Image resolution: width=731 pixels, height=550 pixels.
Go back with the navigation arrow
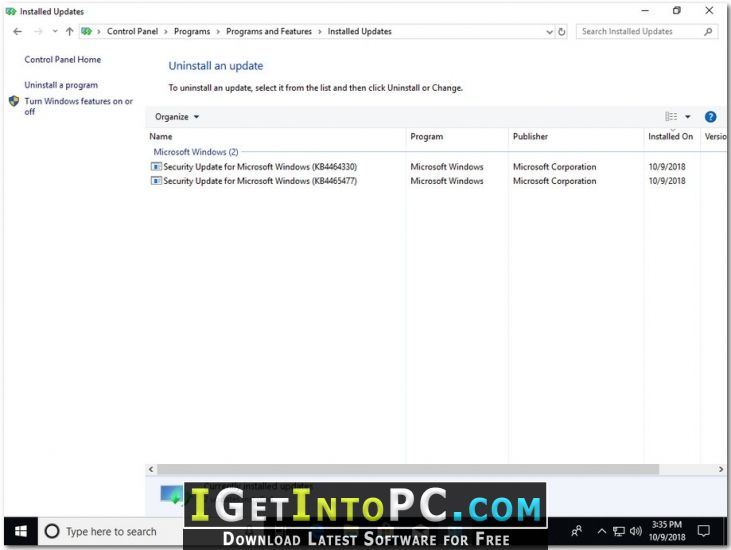17,31
